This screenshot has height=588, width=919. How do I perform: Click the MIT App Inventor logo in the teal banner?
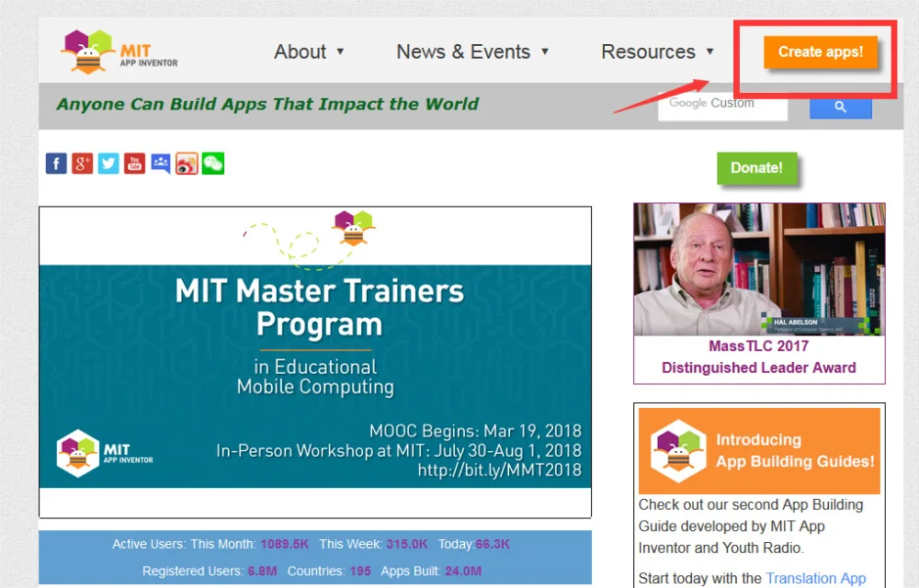pos(105,453)
